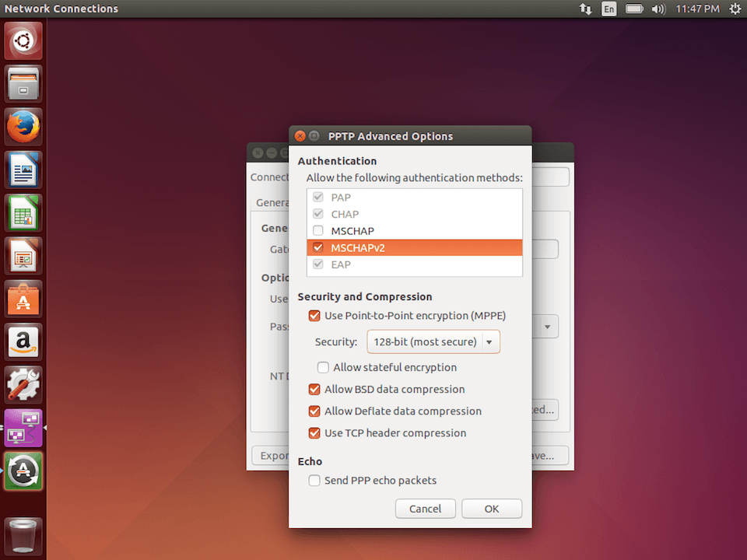This screenshot has width=747, height=560.
Task: Dismiss the dialog with Cancel
Action: click(425, 508)
